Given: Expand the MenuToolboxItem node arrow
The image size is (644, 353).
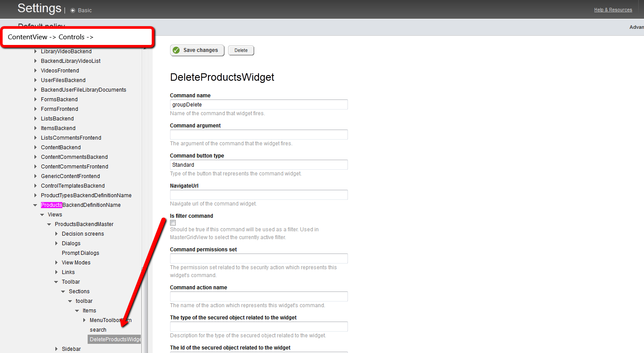Looking at the screenshot, I should 85,320.
